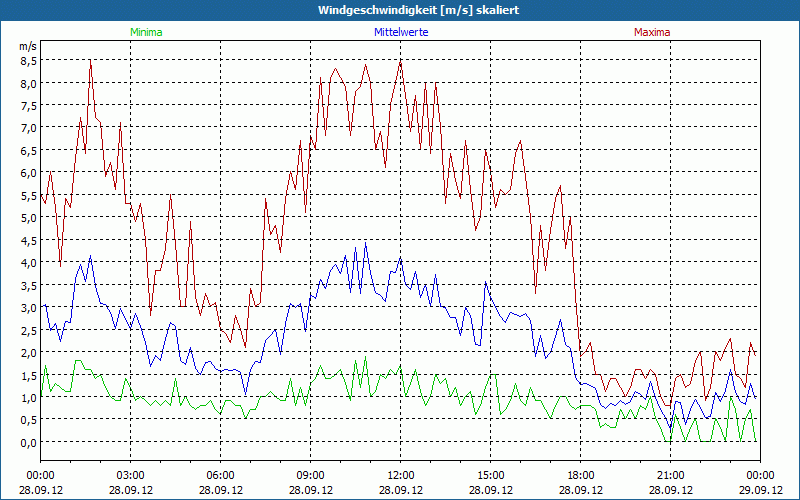Click the Minima legend label
Image resolution: width=800 pixels, height=500 pixels.
[x=146, y=32]
